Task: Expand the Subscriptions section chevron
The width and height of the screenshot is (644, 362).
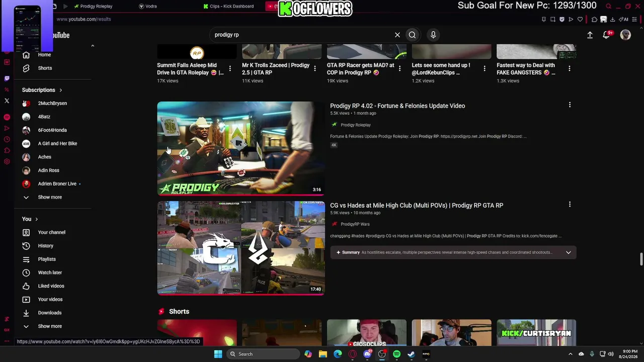Action: pyautogui.click(x=61, y=90)
